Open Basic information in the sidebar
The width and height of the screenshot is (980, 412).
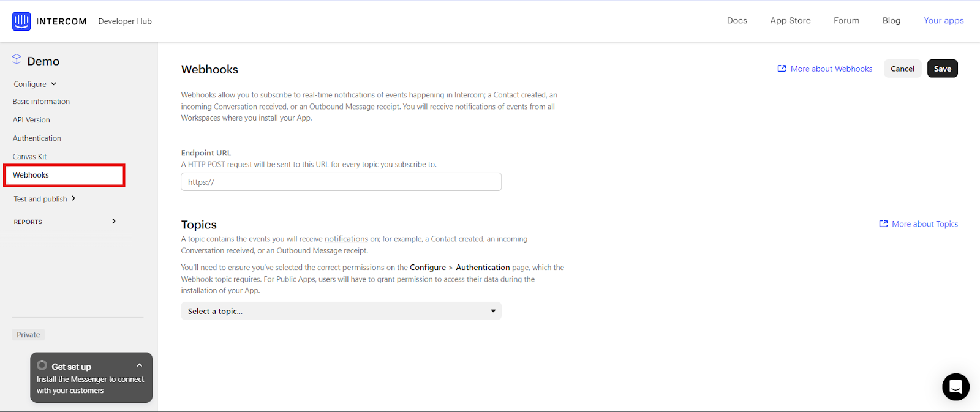point(41,102)
